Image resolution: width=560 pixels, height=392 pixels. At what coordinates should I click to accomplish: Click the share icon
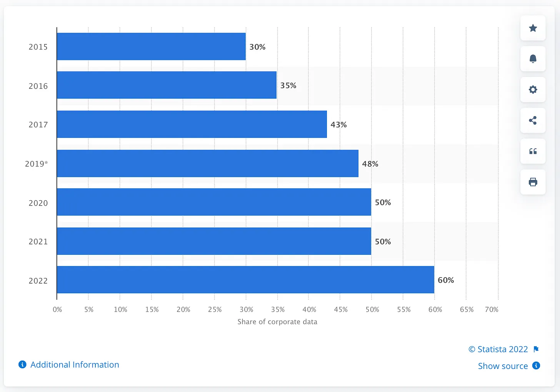(x=533, y=120)
